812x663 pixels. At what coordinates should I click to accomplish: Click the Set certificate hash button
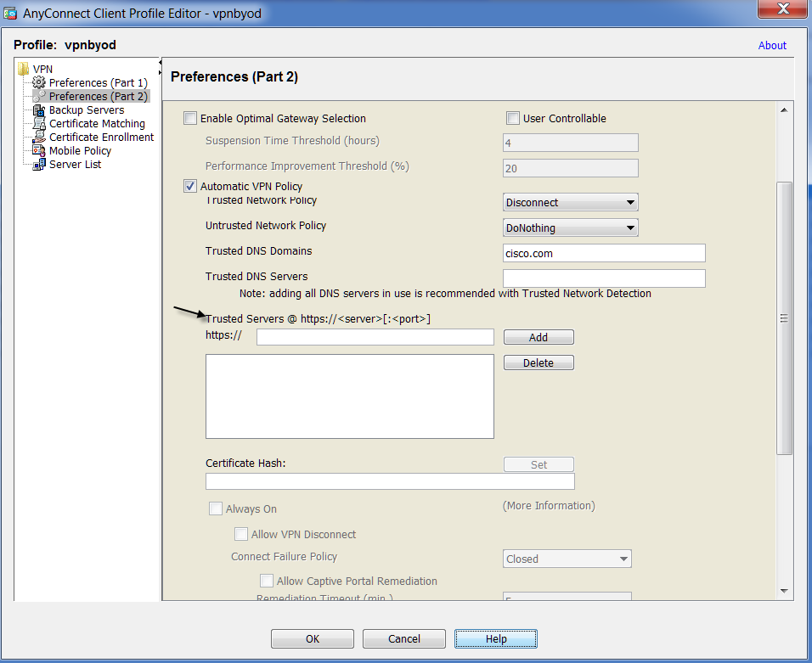(539, 464)
